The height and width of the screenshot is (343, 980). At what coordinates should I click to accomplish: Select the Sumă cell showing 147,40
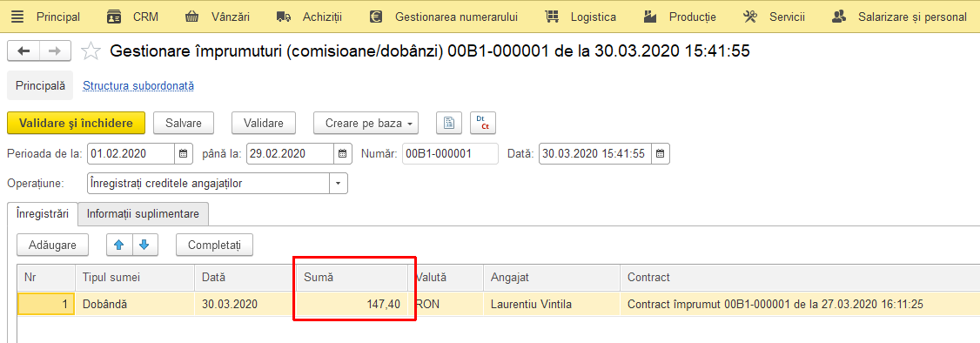click(x=352, y=305)
